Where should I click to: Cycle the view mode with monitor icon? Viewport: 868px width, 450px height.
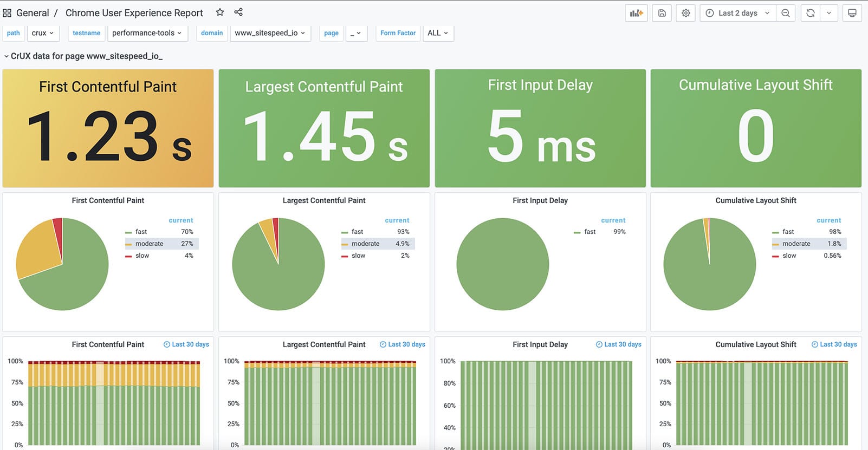click(x=852, y=13)
